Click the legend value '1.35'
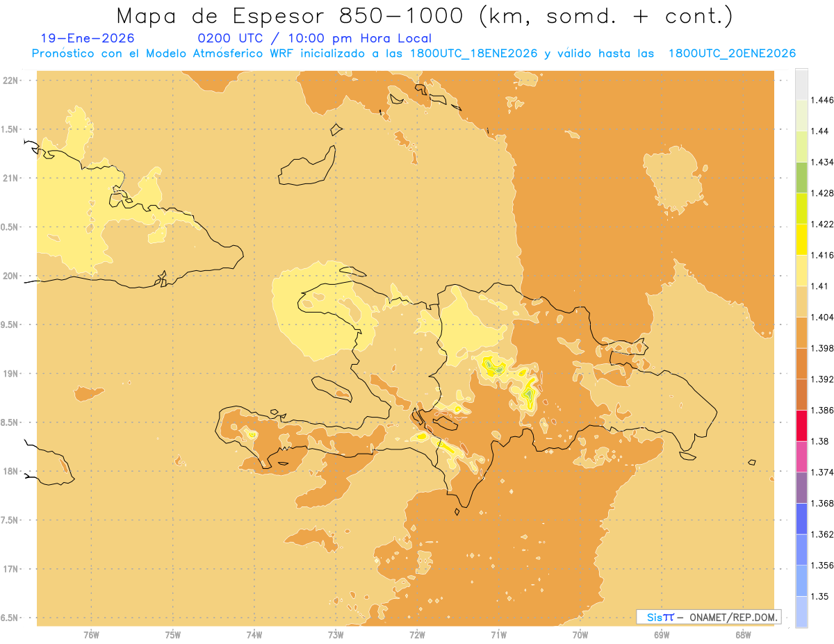The height and width of the screenshot is (644, 834). [x=821, y=596]
